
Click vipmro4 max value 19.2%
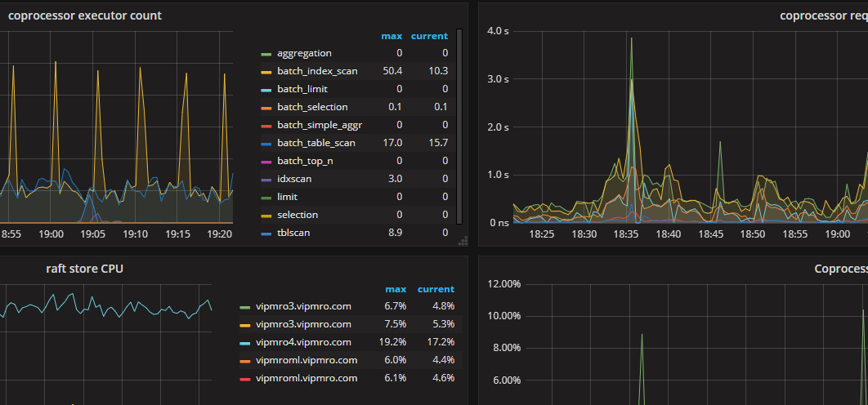pos(393,342)
